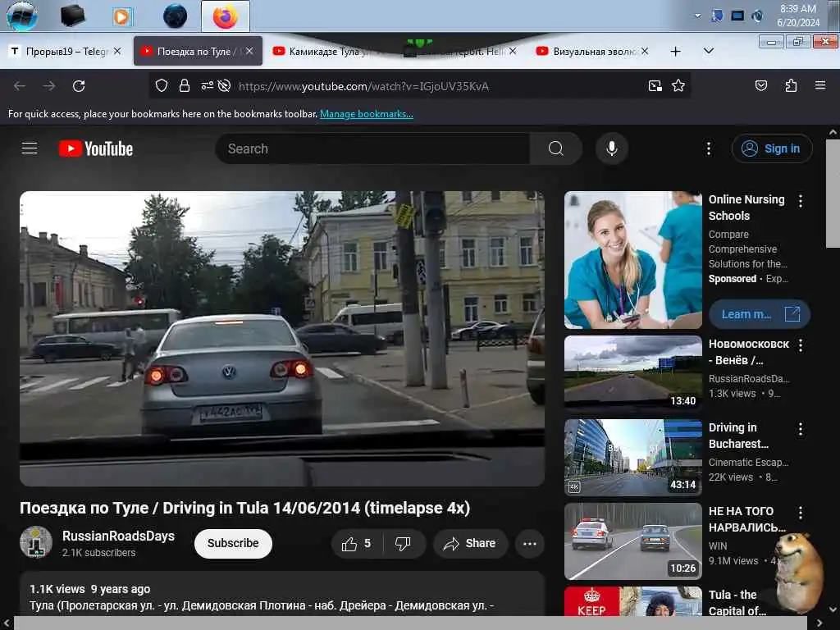Open site permissions icon in address bar
The width and height of the screenshot is (840, 630).
point(207,85)
